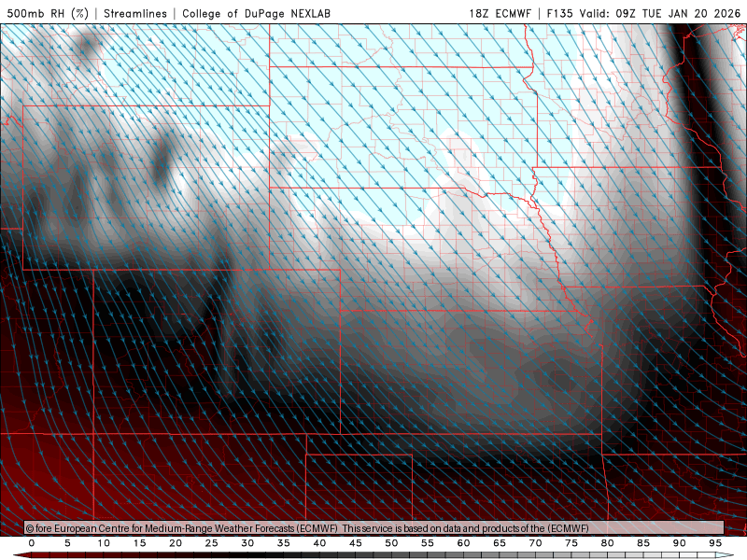Image resolution: width=747 pixels, height=560 pixels.
Task: Click the "10" label on the color scale
Action: pyautogui.click(x=104, y=543)
